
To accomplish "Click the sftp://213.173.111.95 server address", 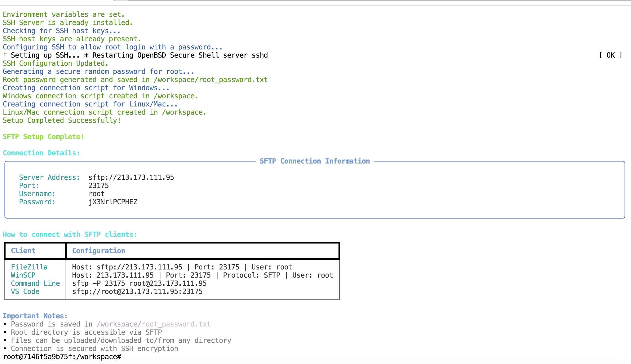I will click(x=131, y=177).
